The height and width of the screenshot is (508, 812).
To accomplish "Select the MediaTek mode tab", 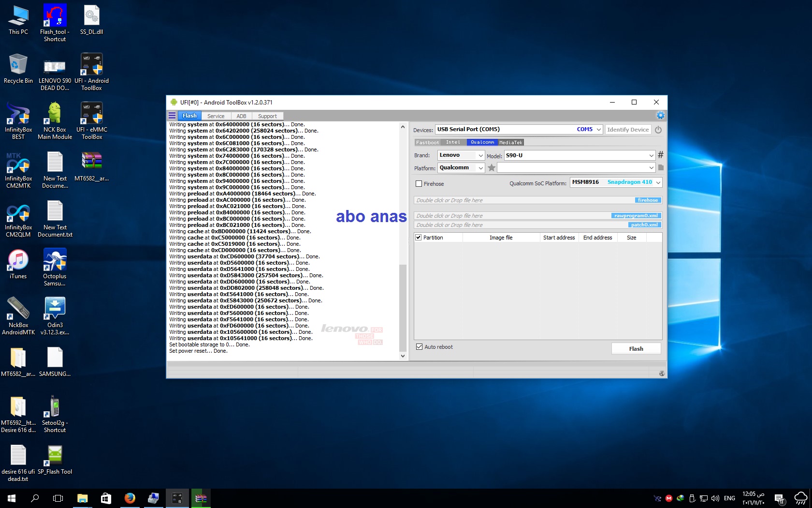I will [510, 142].
